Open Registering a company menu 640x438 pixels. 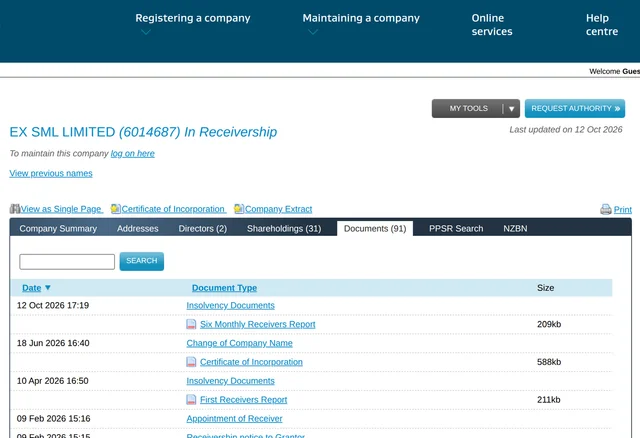[x=193, y=18]
